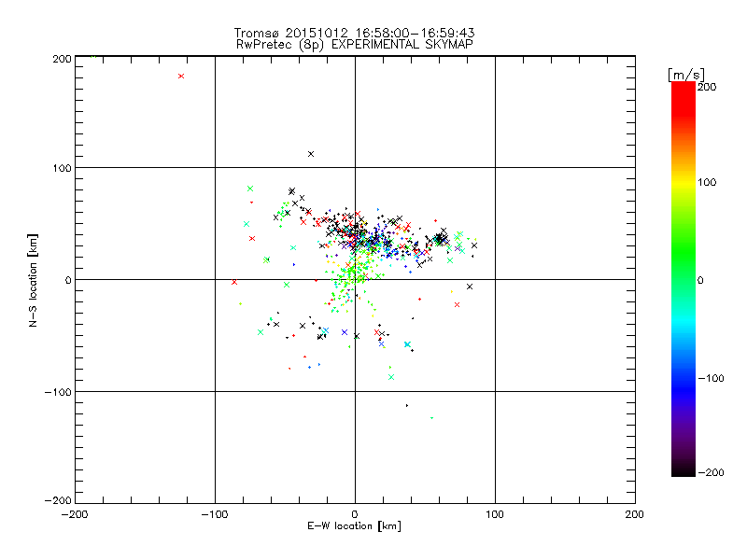This screenshot has height=560, width=747.
Task: Click the red X at left on zero line
Action: [x=234, y=283]
